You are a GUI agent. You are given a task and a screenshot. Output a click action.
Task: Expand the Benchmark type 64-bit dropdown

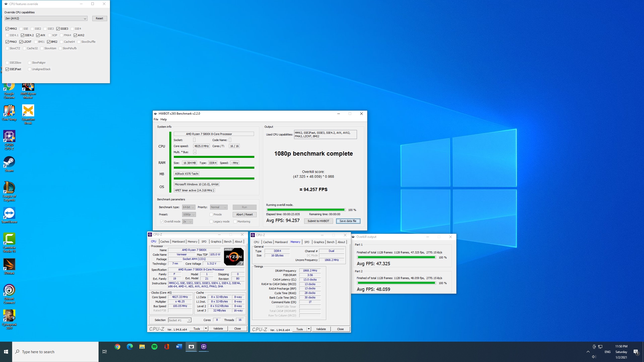[x=189, y=207]
